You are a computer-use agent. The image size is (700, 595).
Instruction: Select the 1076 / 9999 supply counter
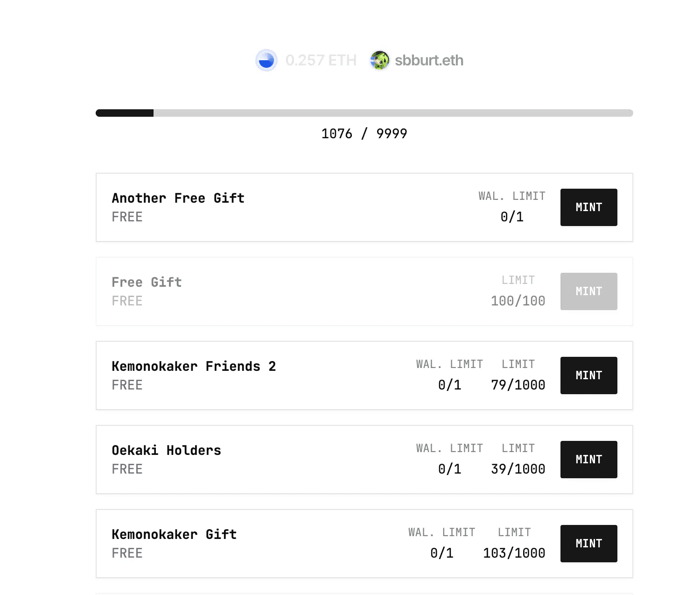click(x=364, y=134)
